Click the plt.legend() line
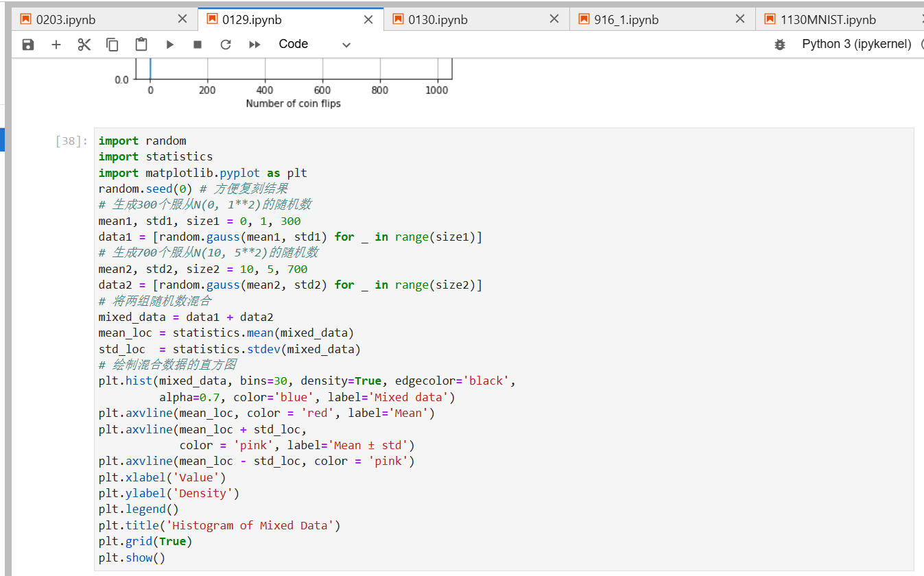Viewport: 924px width, 576px height. click(139, 509)
